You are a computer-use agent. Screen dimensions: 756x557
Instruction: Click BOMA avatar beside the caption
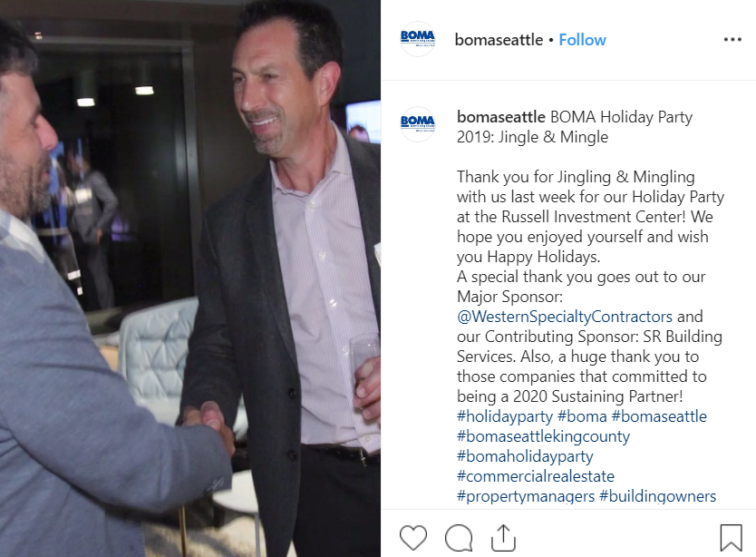coord(418,124)
